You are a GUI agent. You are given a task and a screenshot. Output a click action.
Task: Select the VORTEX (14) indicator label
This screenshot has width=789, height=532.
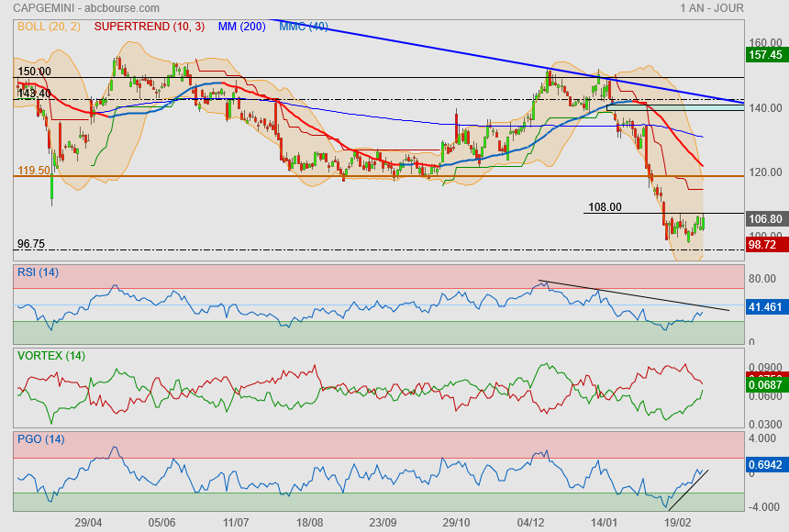click(x=50, y=355)
